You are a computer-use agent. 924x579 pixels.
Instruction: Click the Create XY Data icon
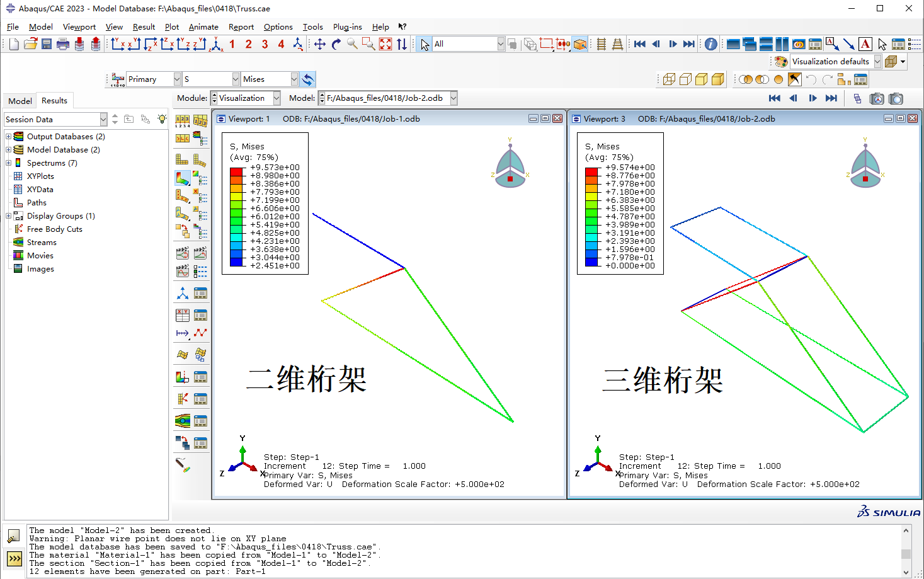click(182, 315)
